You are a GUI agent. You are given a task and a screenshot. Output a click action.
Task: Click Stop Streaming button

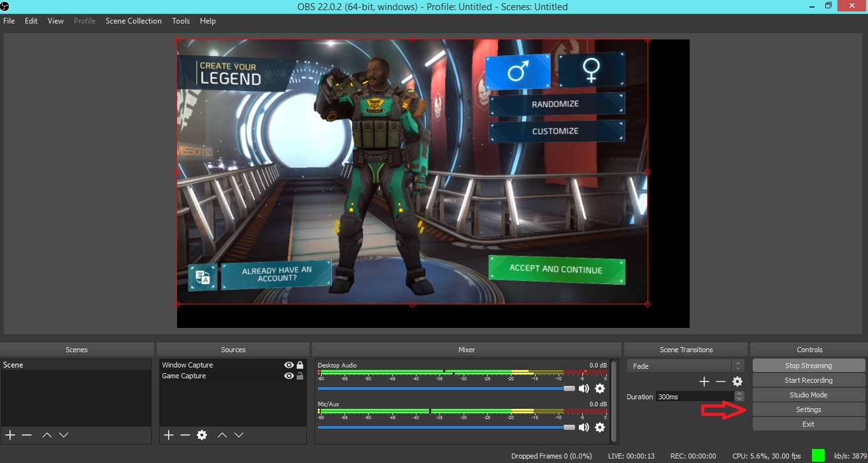point(809,366)
